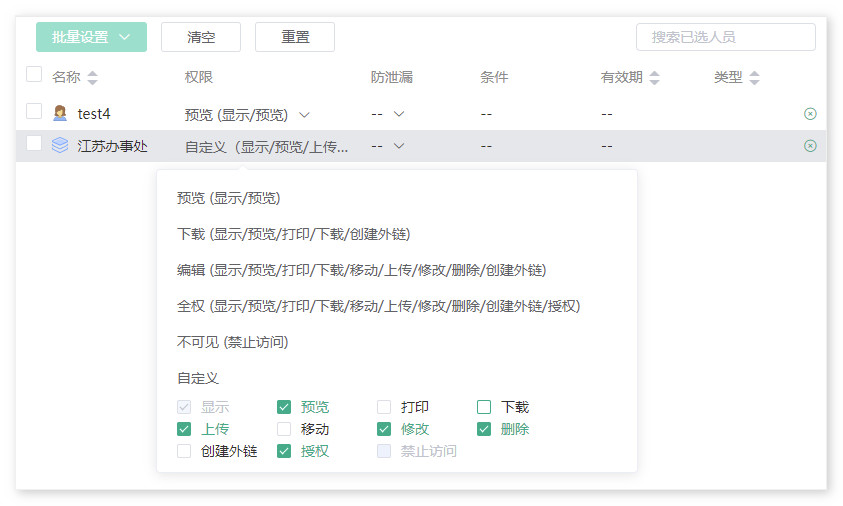Click the test4 user avatar icon

point(60,113)
